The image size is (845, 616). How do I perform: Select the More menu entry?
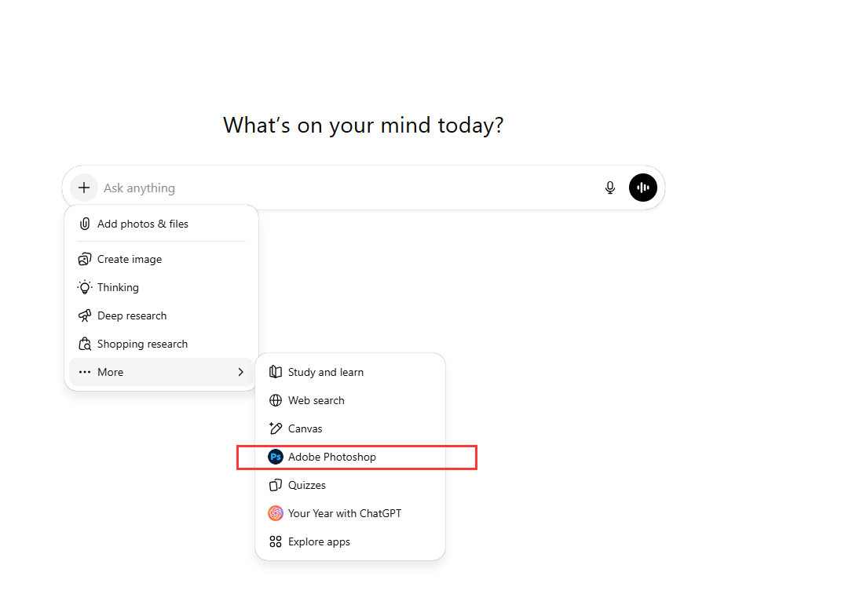(111, 372)
